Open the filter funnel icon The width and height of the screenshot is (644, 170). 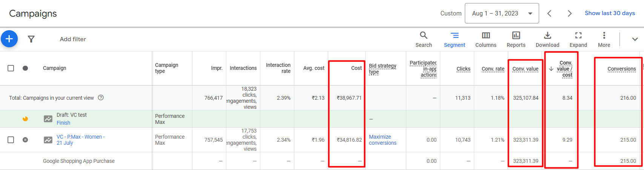pyautogui.click(x=31, y=39)
